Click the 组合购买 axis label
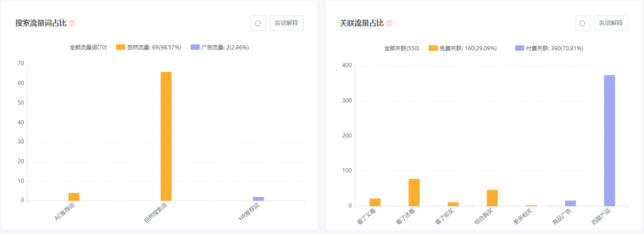The height and width of the screenshot is (234, 644). (484, 217)
